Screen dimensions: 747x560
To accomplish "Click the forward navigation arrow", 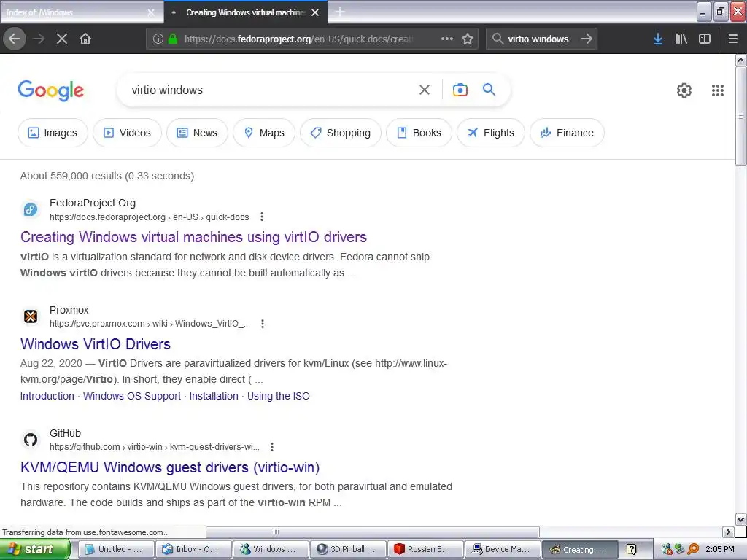I will (39, 39).
